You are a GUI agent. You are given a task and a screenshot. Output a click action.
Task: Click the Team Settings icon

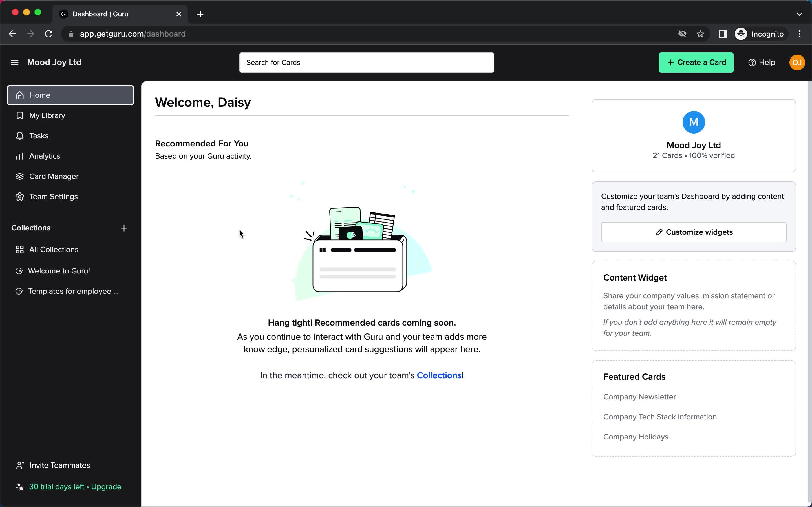pyautogui.click(x=19, y=196)
